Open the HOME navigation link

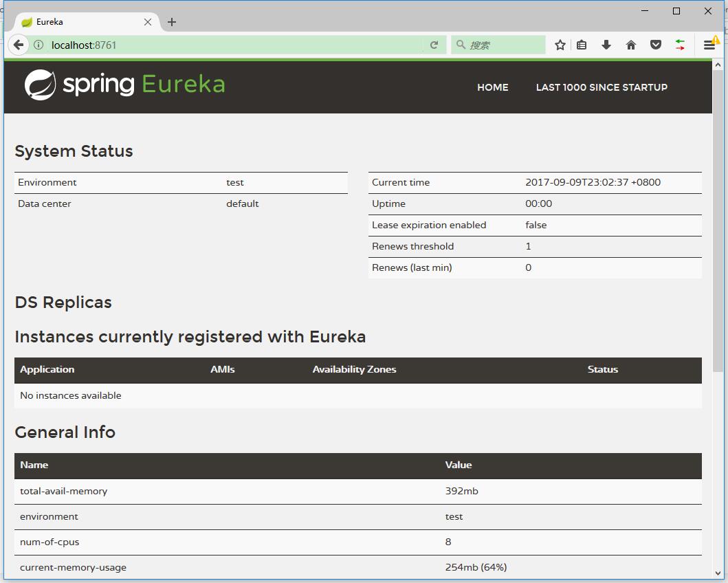492,87
